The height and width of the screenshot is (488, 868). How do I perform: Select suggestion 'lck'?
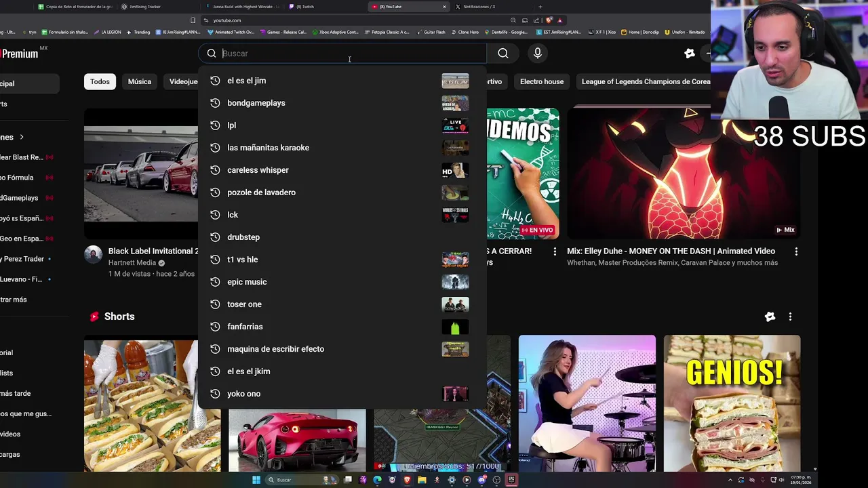coord(342,215)
